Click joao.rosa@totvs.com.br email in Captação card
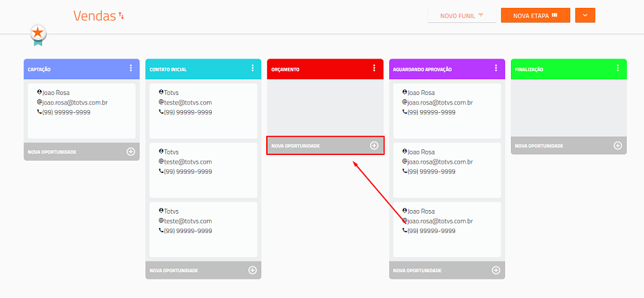The width and height of the screenshot is (644, 298). tap(74, 102)
